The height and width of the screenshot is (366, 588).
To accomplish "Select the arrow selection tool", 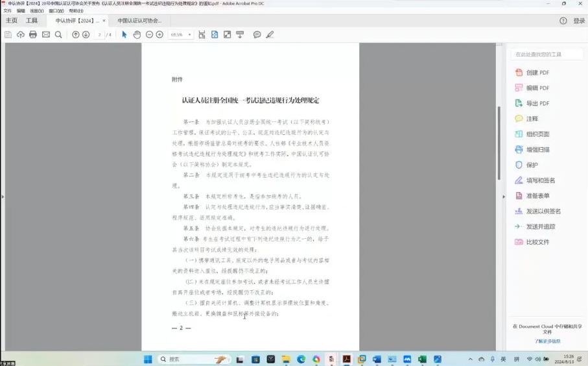I will click(124, 34).
